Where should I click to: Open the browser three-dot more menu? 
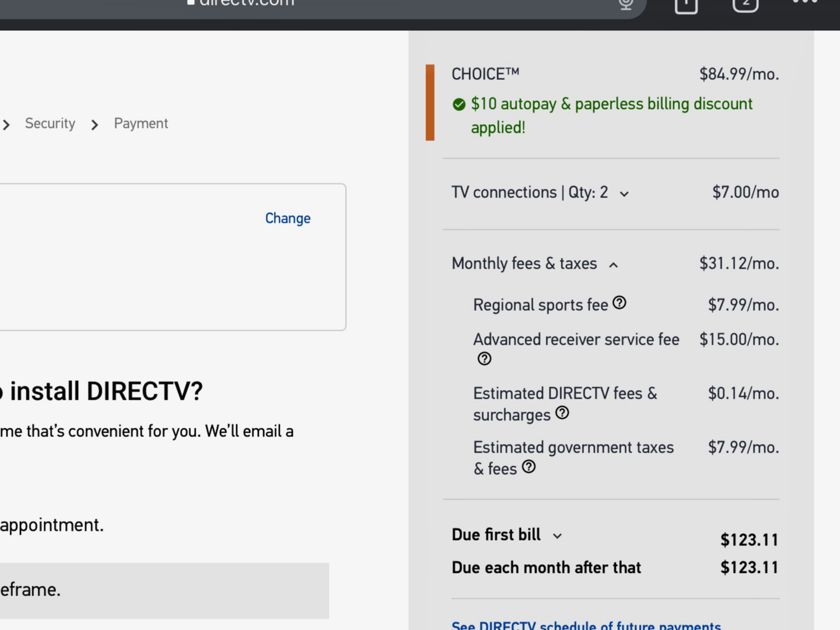pos(805,3)
